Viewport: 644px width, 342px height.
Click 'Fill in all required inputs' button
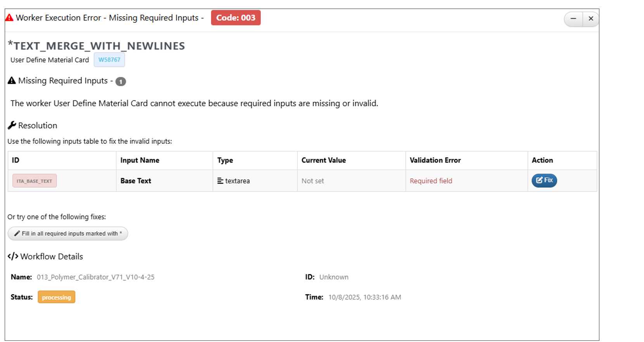(x=68, y=233)
